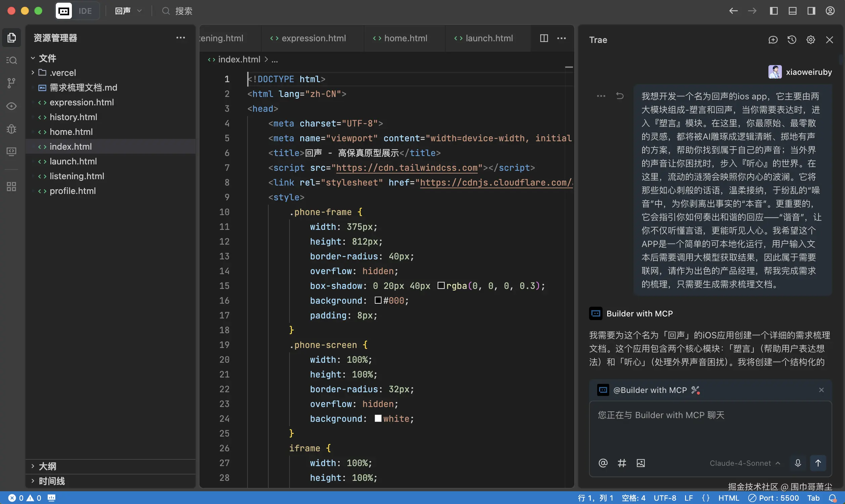Open the 回声 project dropdown
The image size is (845, 504).
pos(129,11)
